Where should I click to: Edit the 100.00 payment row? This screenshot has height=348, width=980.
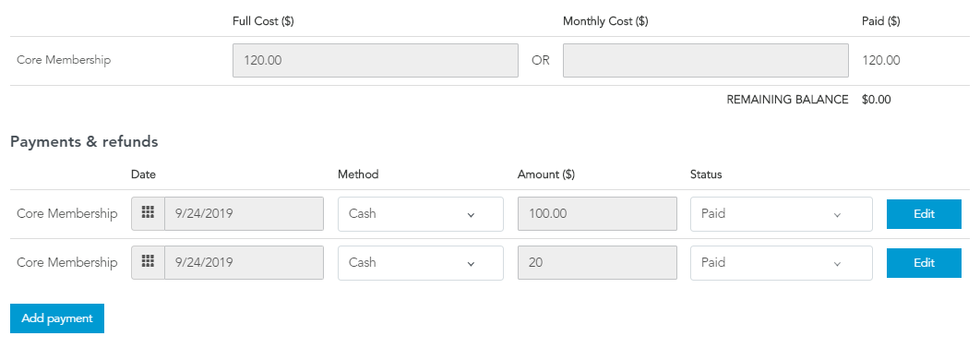(924, 213)
